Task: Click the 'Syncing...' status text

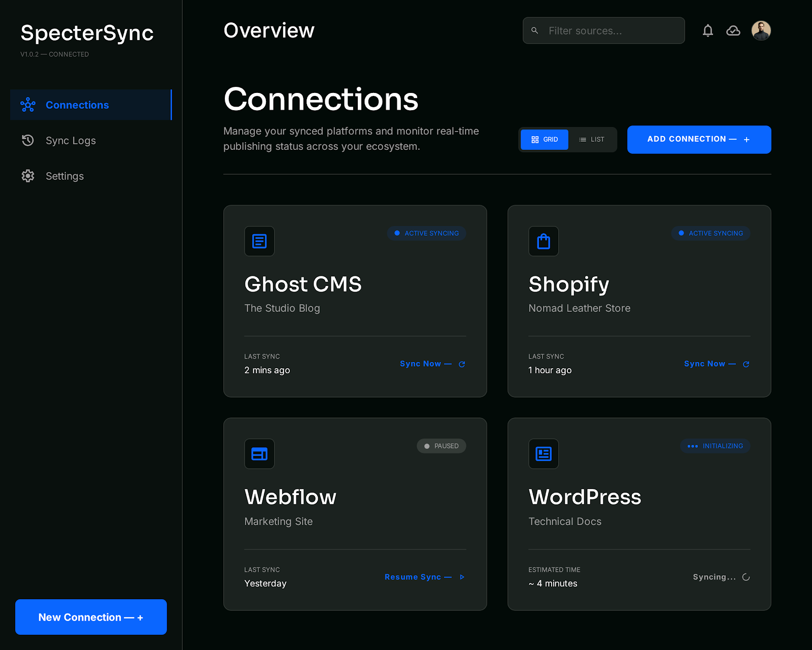Action: (714, 577)
